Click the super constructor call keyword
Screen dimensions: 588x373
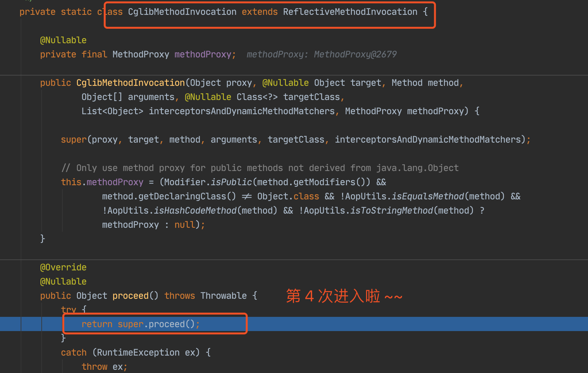74,140
